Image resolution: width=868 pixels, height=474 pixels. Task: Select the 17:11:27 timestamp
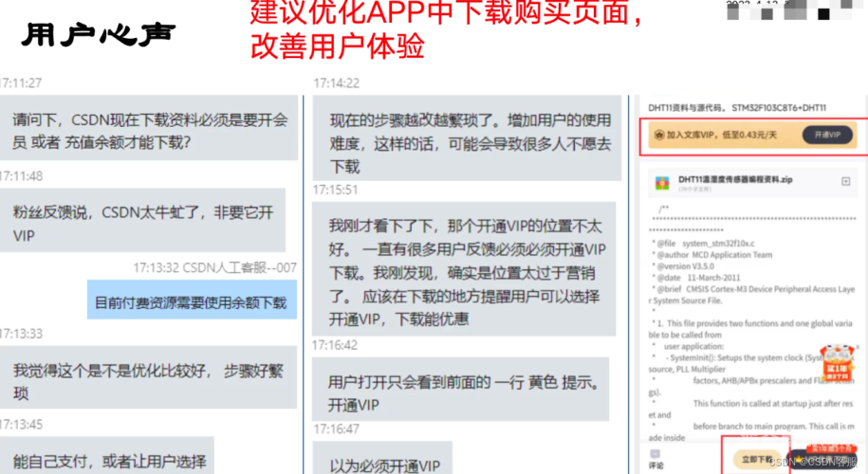pos(21,83)
